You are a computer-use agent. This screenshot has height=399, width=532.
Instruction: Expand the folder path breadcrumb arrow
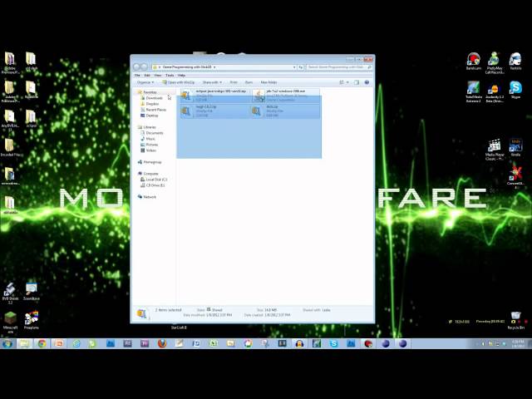[214, 67]
